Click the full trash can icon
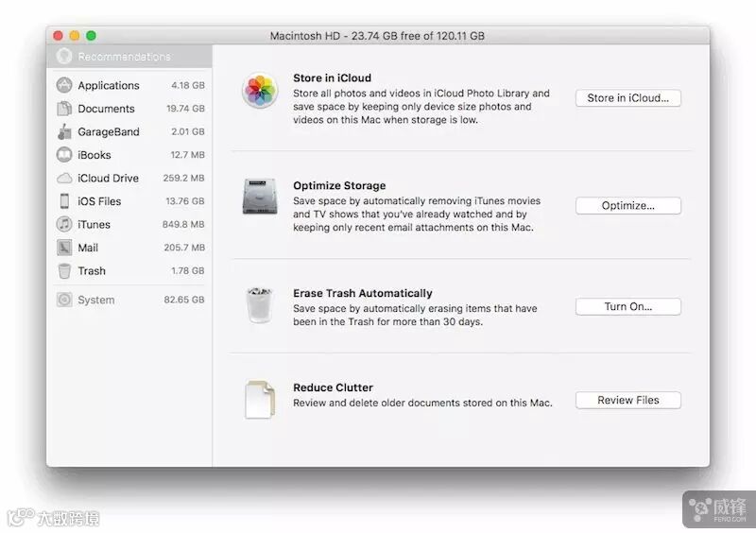 click(x=260, y=305)
